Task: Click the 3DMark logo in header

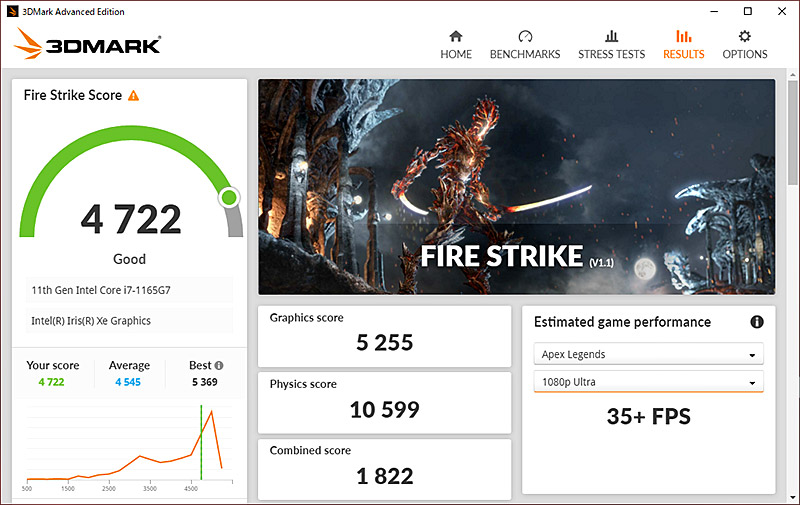Action: click(x=88, y=44)
